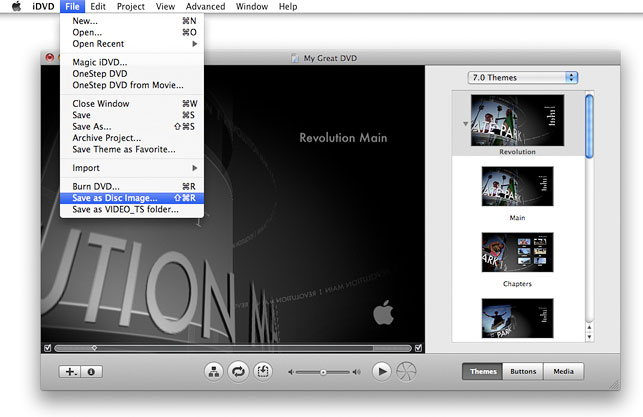Select Magic iDVD... menu item
Screen dimensions: 643x417
tap(132, 62)
